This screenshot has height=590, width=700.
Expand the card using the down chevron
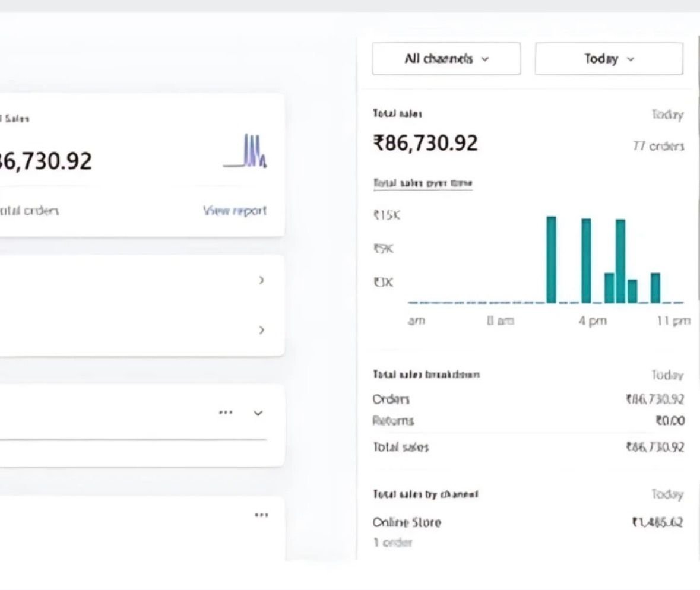coord(258,413)
